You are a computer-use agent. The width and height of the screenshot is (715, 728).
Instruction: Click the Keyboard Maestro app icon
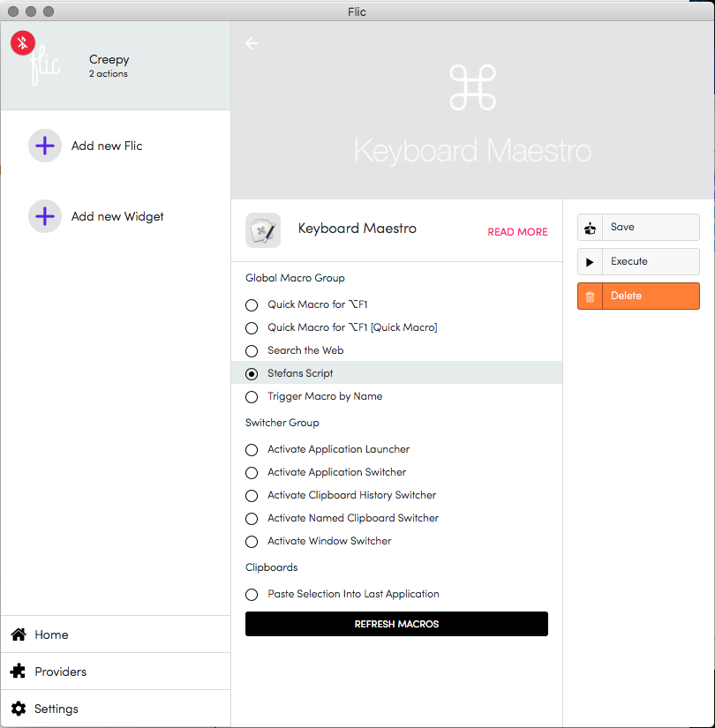[263, 230]
